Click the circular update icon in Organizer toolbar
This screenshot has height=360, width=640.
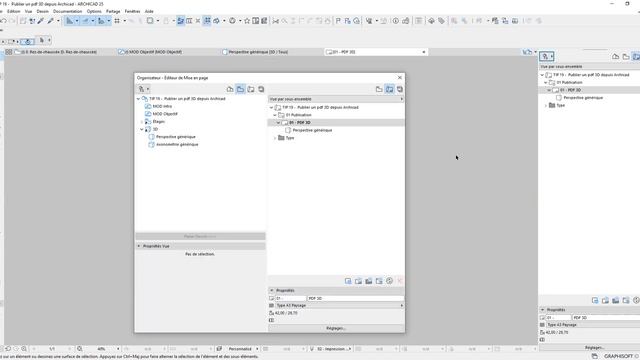[x=389, y=281]
